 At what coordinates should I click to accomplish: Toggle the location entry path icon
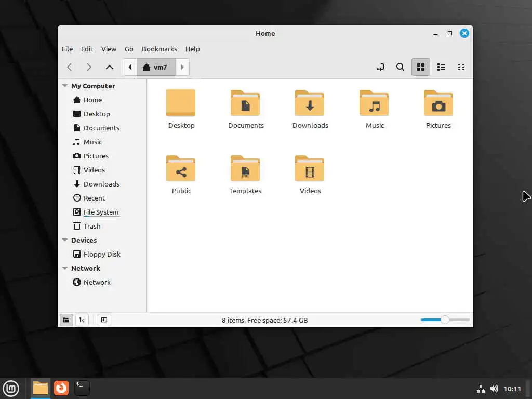point(380,67)
